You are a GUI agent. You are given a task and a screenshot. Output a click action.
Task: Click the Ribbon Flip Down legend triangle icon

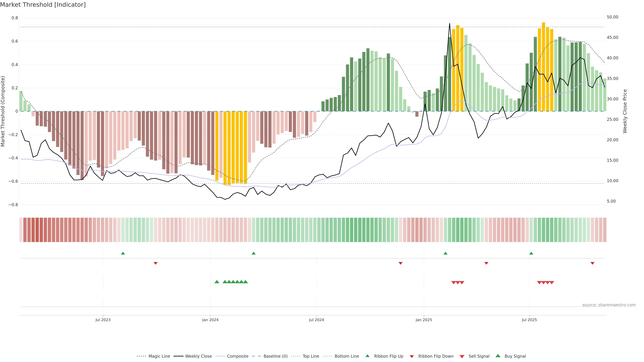tap(412, 356)
